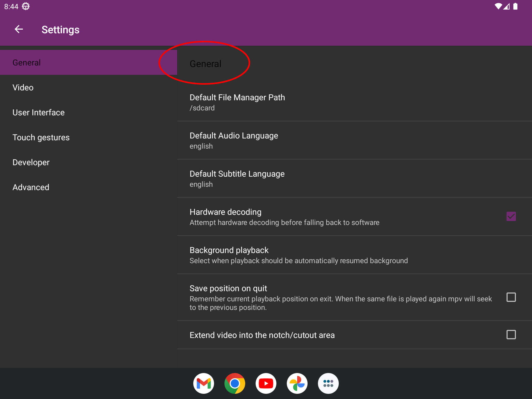Tap the battery icon in status bar
This screenshot has height=399, width=532.
[515, 6]
